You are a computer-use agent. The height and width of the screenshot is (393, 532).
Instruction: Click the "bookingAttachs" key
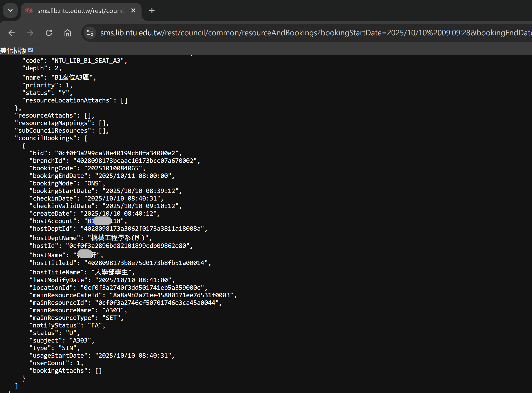click(x=58, y=371)
